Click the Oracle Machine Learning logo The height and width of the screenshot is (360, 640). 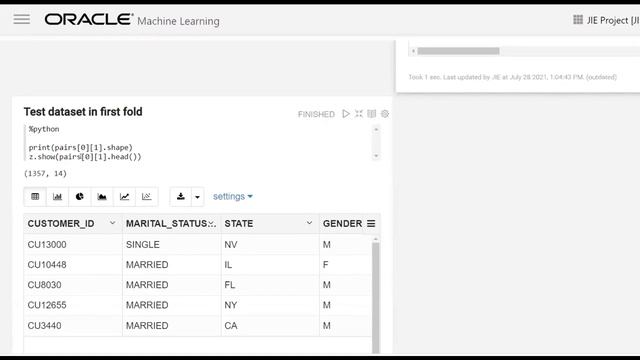click(132, 20)
